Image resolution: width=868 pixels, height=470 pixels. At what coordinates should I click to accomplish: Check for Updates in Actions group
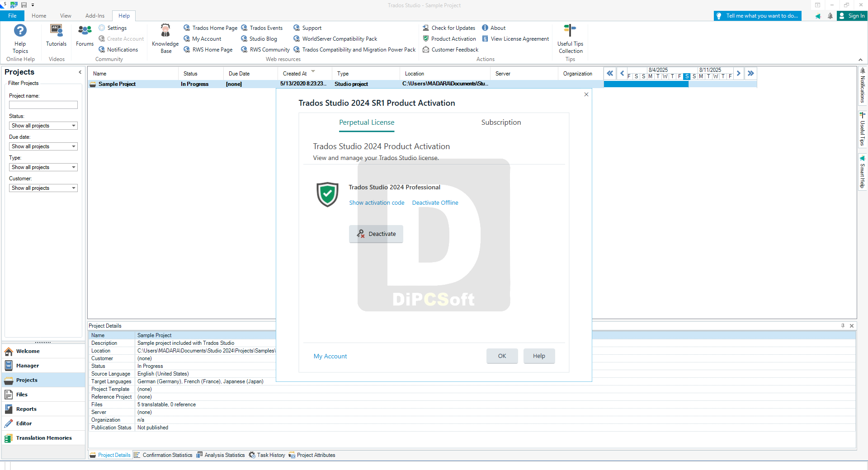pyautogui.click(x=449, y=28)
